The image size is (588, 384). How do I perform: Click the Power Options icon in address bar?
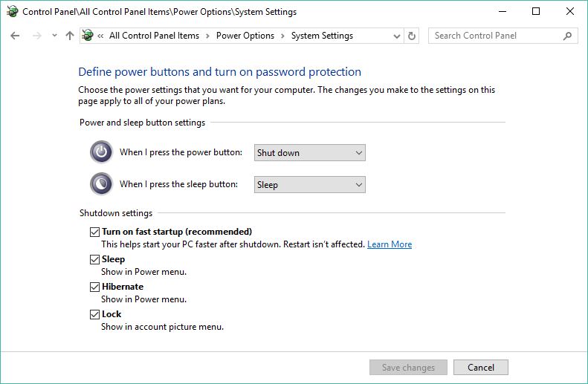pyautogui.click(x=88, y=36)
